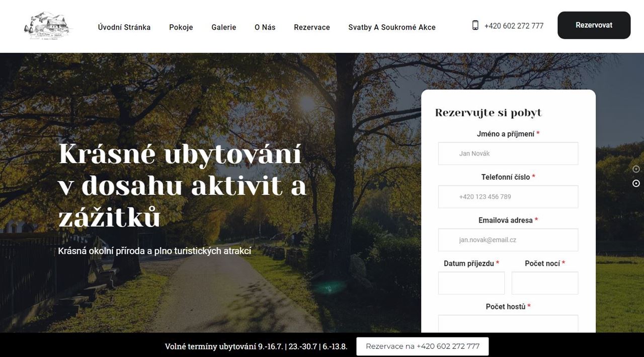Viewport: 644px width, 357px height.
Task: Click the mobile phone icon in header
Action: coord(475,25)
